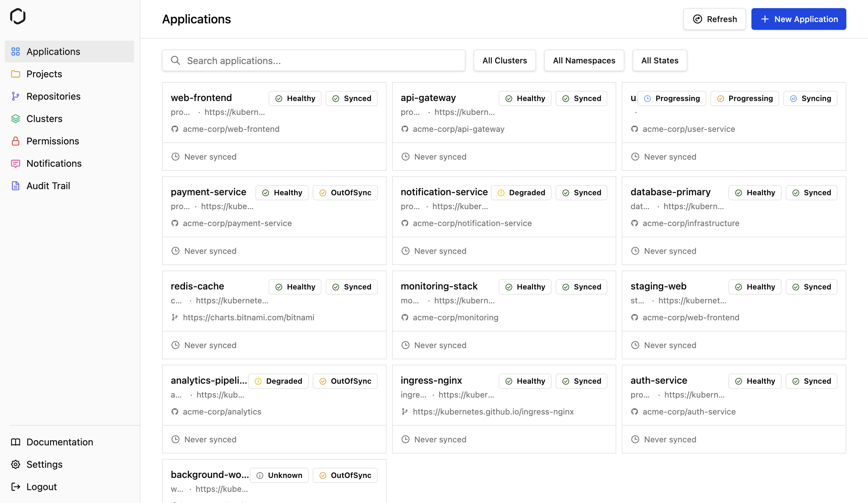Open the All Namespaces filter dropdown
Image resolution: width=868 pixels, height=503 pixels.
(584, 61)
